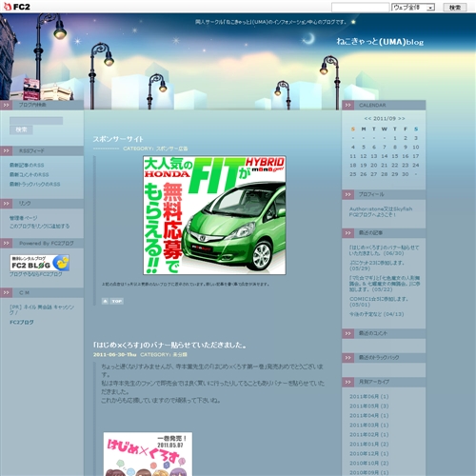Image resolution: width=476 pixels, height=476 pixels.
Task: Open recent article ぷにケット23 (05/29)
Action: (x=377, y=266)
